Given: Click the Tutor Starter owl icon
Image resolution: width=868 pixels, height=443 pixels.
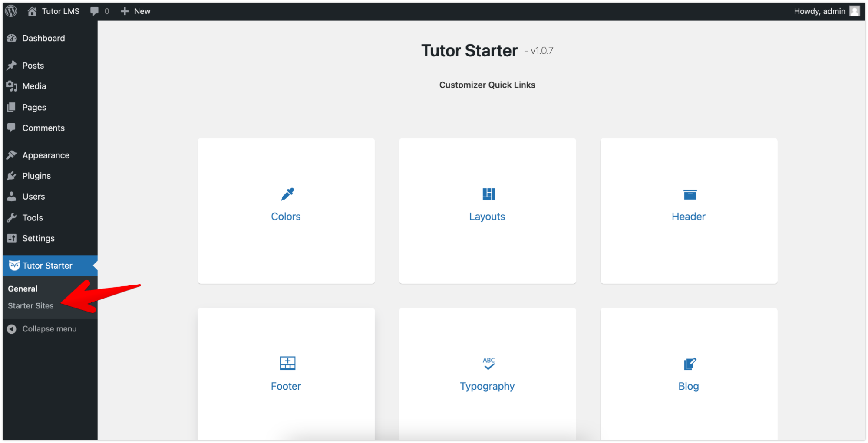Looking at the screenshot, I should click(x=14, y=266).
